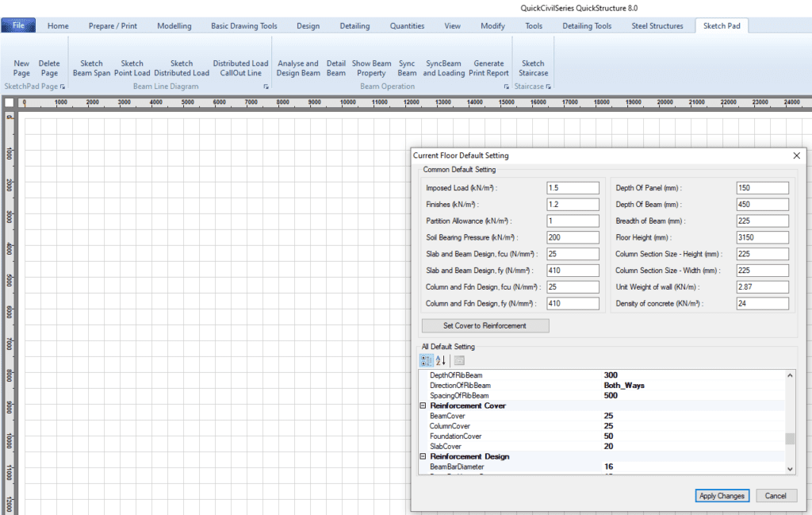Click the property grid scrollbar thumb
Screen dimensions: 812x515
(x=789, y=439)
